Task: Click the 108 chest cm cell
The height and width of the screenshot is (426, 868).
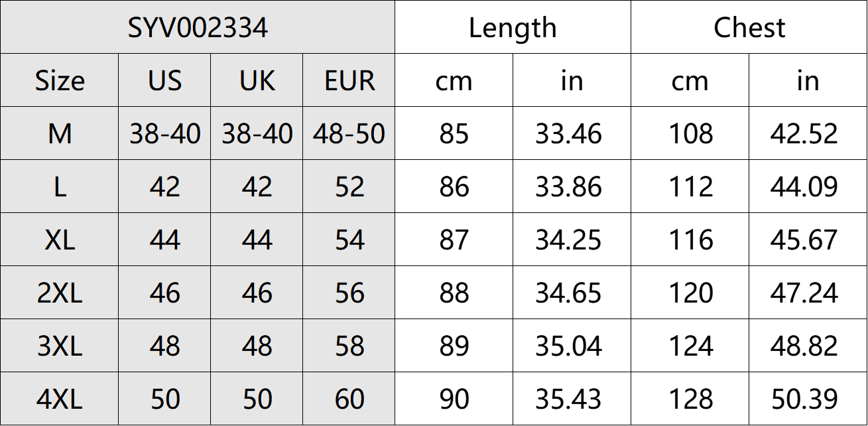Action: click(x=691, y=134)
